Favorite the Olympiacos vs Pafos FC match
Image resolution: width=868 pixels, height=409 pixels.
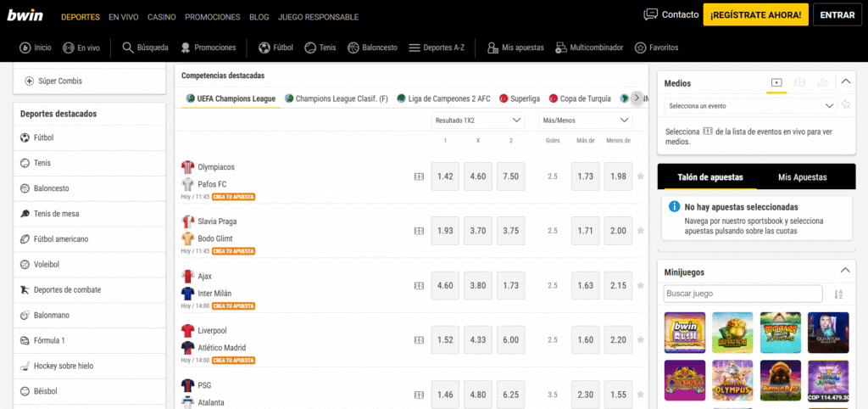[641, 176]
